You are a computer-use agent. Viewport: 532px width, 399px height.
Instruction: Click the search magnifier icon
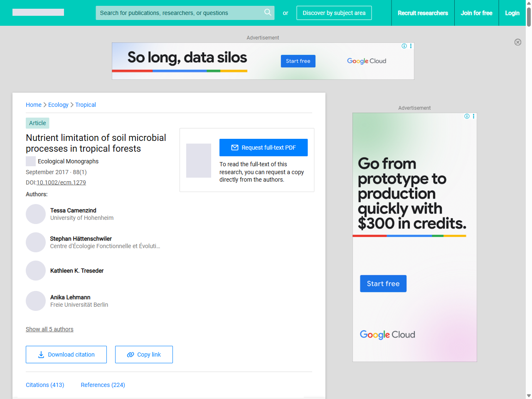[x=268, y=12]
